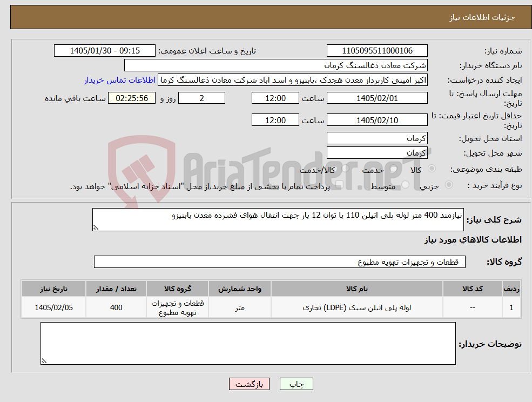Click the label شرح کلی نیاز
532x402 pixels.
coord(494,220)
